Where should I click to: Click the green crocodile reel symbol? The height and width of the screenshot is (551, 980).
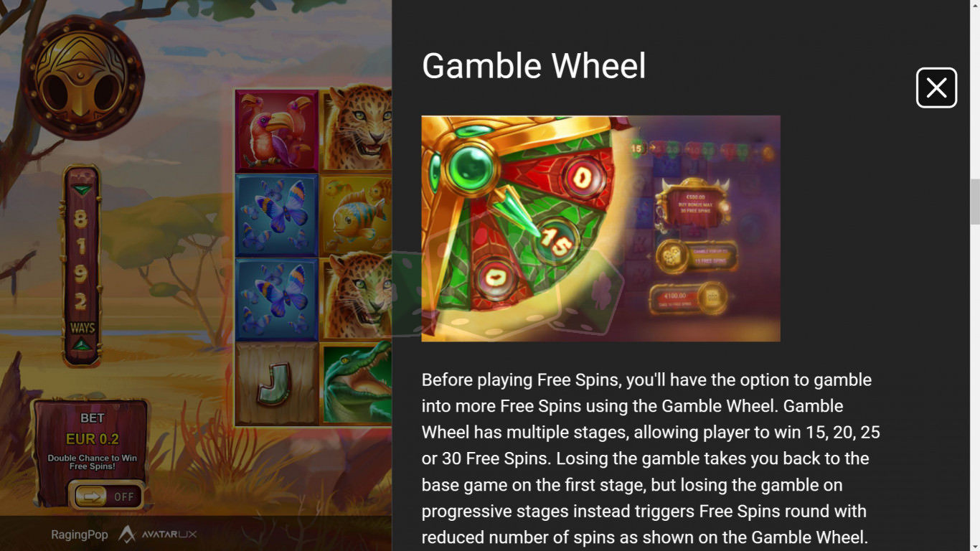click(x=356, y=384)
